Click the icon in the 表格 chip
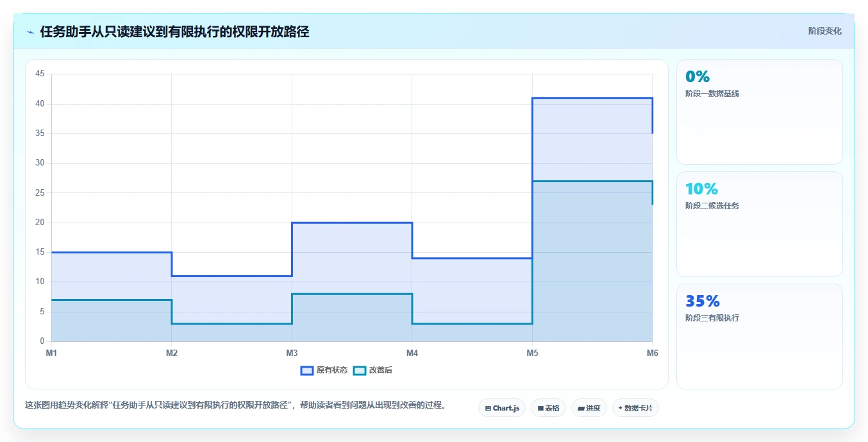Screen dimensions: 868x442 click(540, 408)
